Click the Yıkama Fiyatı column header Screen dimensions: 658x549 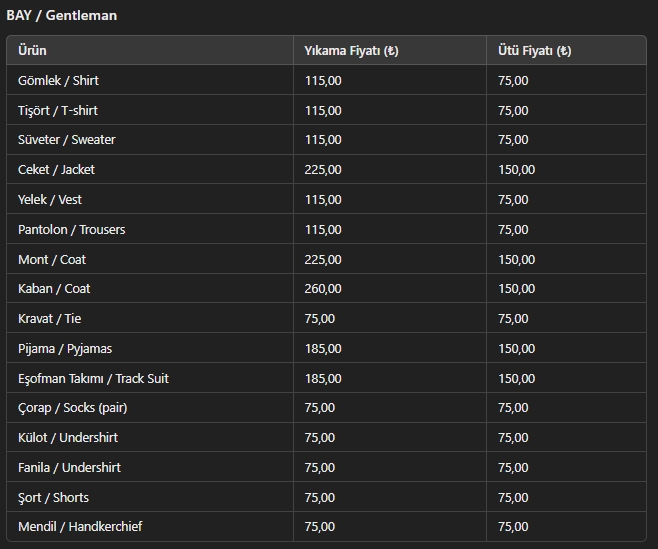click(351, 51)
